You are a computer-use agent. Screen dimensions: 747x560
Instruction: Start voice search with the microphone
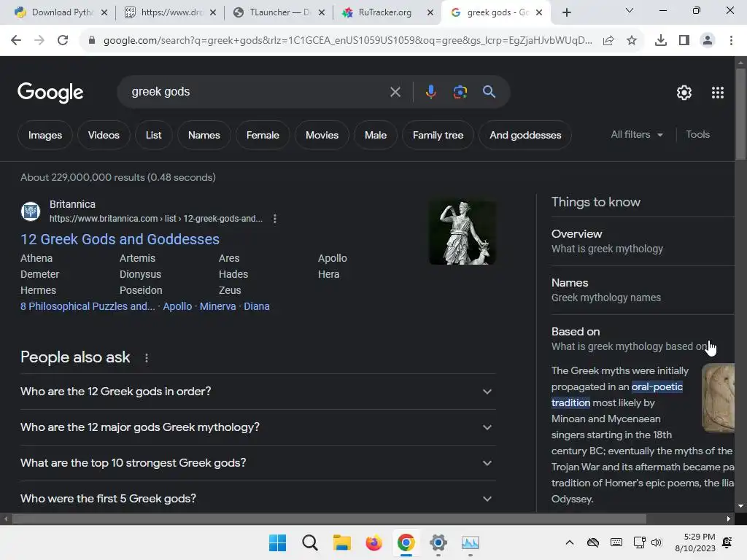(430, 91)
